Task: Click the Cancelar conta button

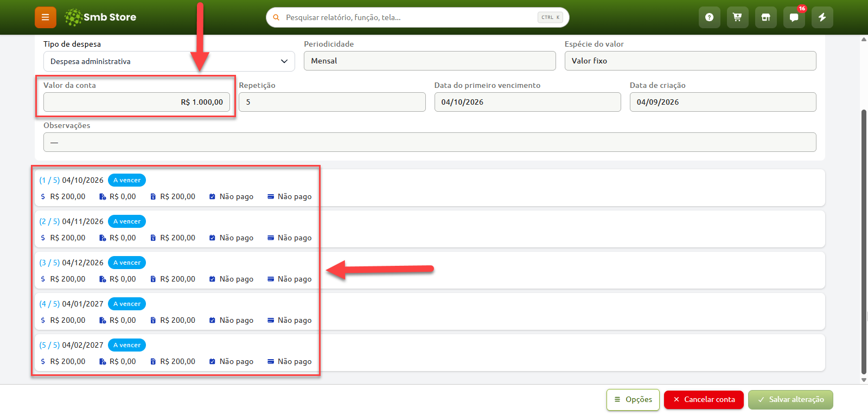Action: click(x=704, y=400)
